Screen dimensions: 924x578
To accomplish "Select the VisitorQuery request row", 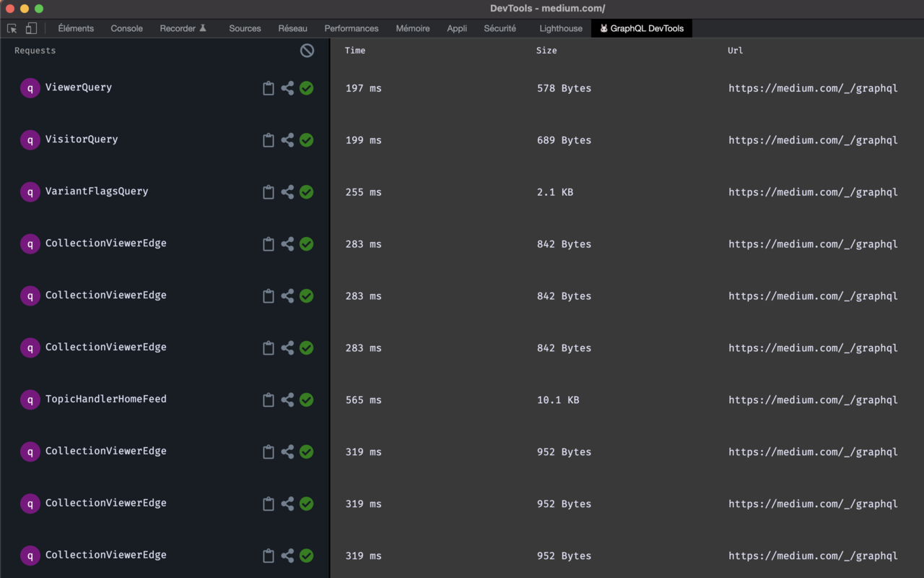I will (165, 140).
